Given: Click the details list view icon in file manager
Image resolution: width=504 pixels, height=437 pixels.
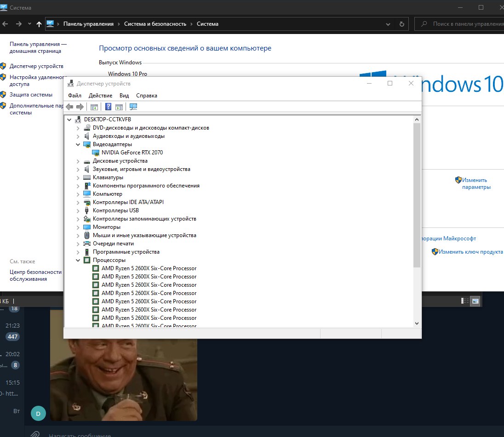Looking at the screenshot, I should point(465,301).
